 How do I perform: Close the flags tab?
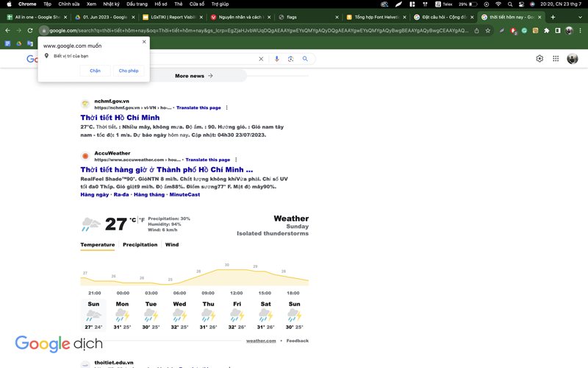click(337, 17)
